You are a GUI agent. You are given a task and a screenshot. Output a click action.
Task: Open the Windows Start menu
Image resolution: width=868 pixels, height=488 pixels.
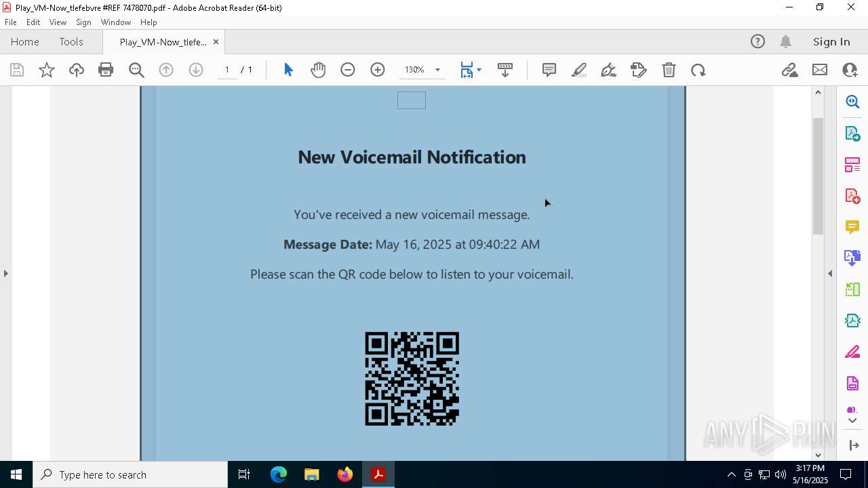tap(16, 474)
